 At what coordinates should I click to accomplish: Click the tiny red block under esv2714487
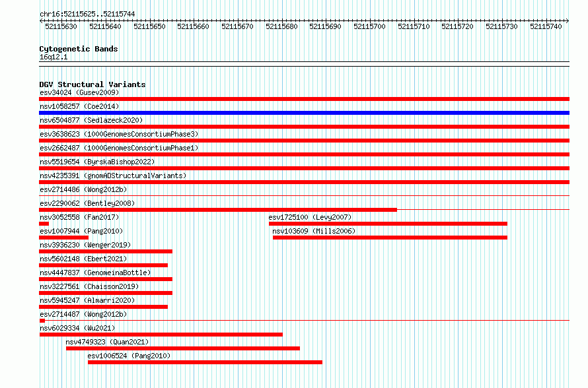42,321
